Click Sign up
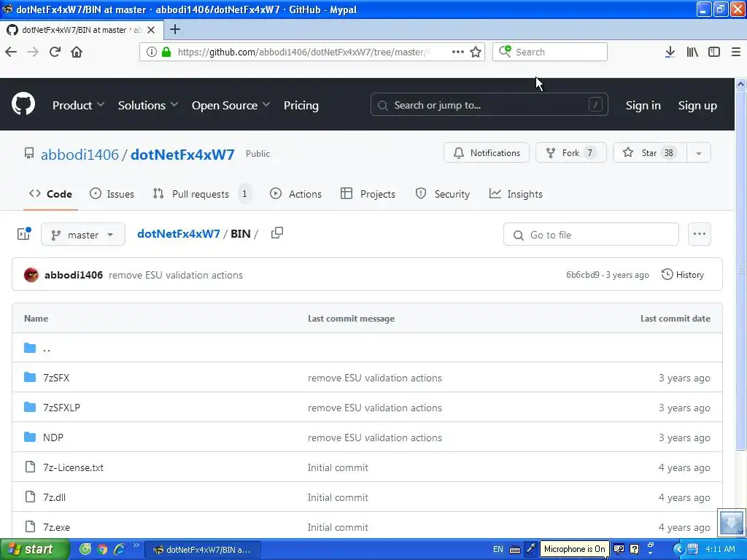The width and height of the screenshot is (747, 560). [697, 105]
